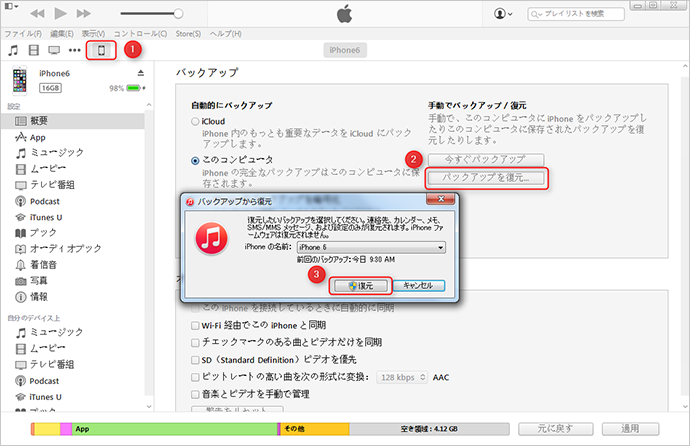The image size is (690, 446).
Task: Close the バックアップから復元 dialog
Action: click(x=441, y=199)
